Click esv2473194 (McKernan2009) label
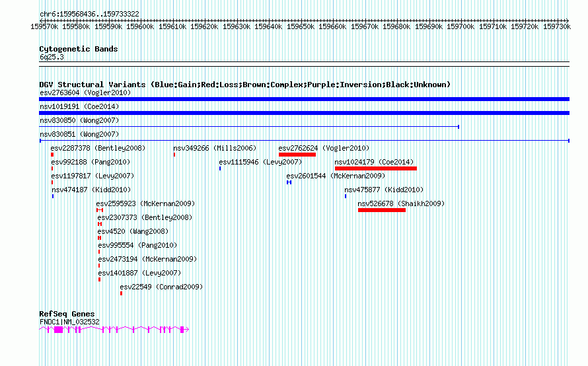 point(147,259)
